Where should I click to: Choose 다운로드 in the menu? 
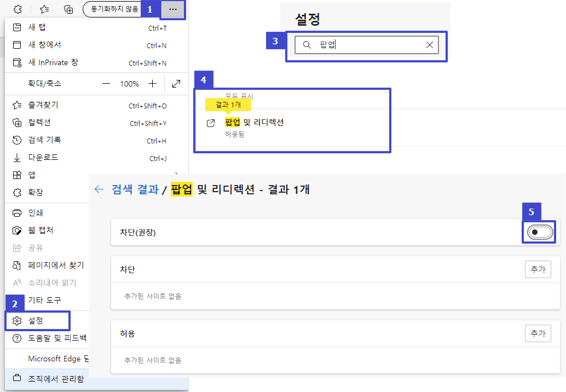click(43, 158)
